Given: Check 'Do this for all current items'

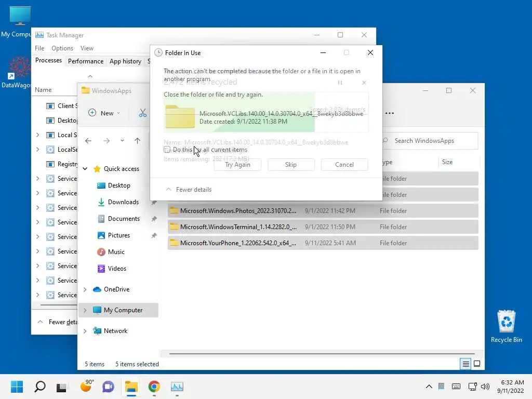Looking at the screenshot, I should coord(167,150).
